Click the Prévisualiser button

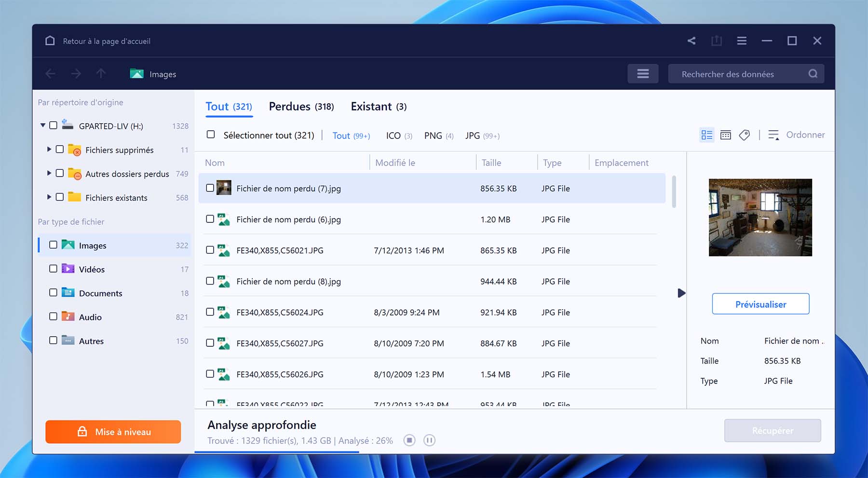click(760, 304)
